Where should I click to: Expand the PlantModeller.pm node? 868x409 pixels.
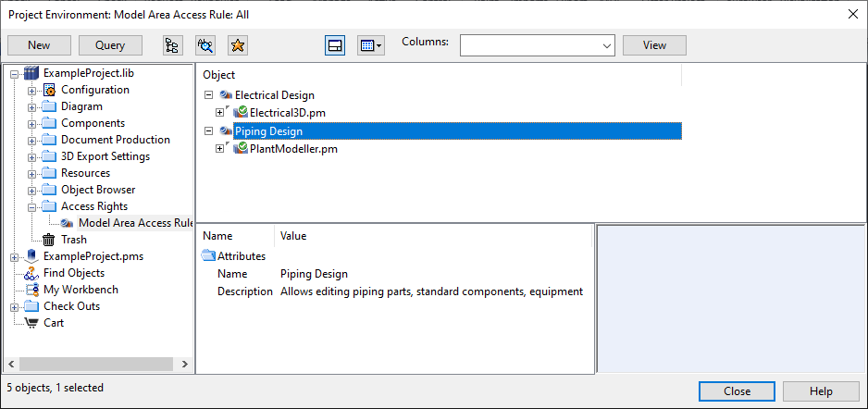click(x=220, y=148)
